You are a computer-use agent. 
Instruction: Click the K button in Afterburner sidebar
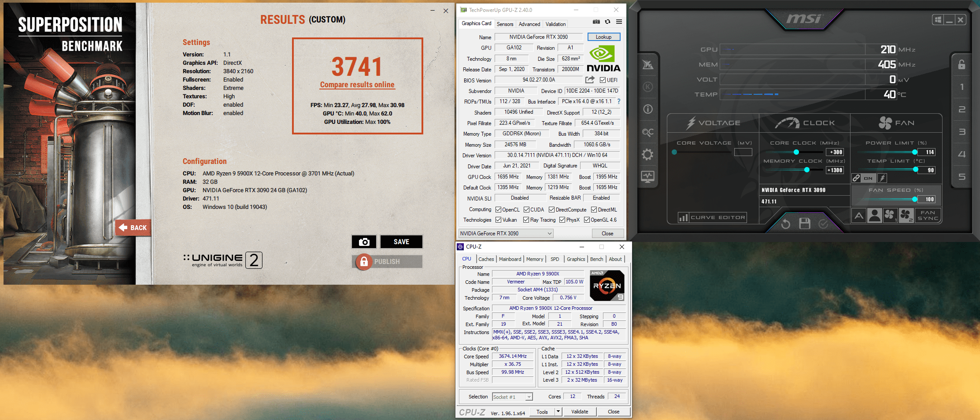648,87
